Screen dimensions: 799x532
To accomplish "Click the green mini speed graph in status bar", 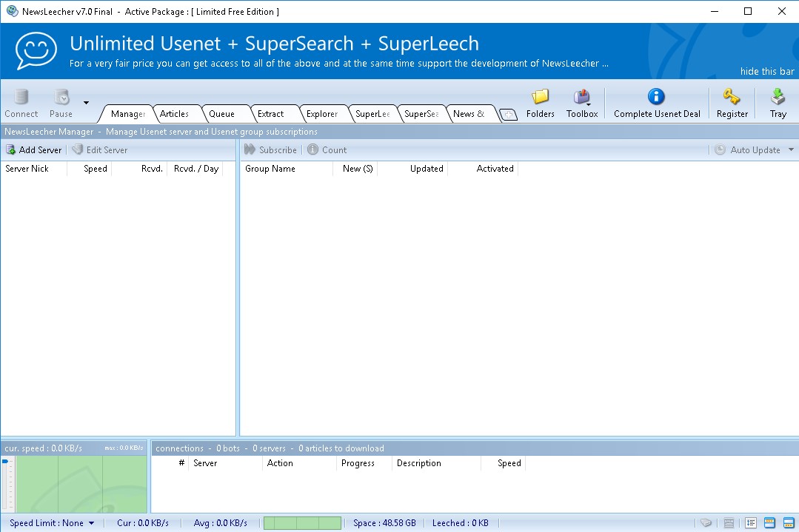I will tap(302, 523).
